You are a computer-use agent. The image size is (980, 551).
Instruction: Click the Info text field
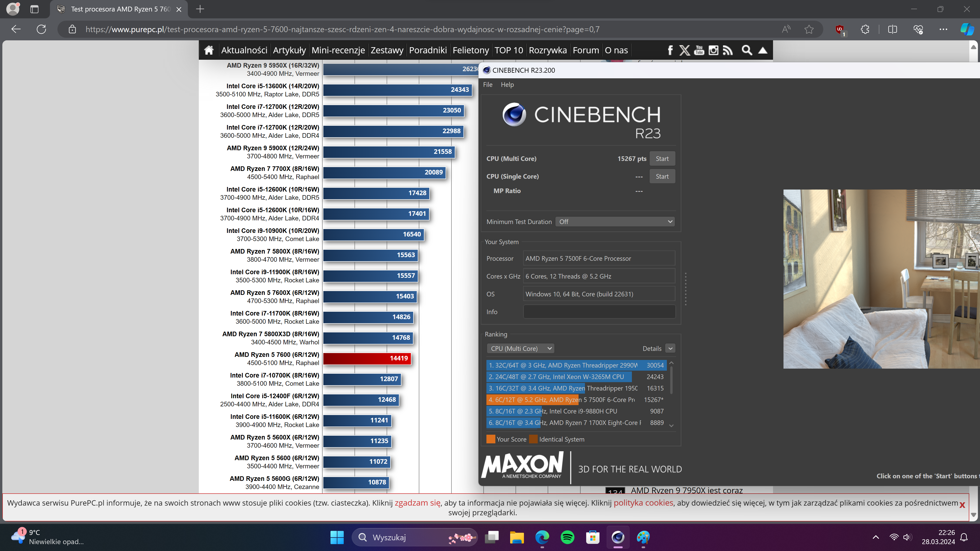tap(599, 312)
